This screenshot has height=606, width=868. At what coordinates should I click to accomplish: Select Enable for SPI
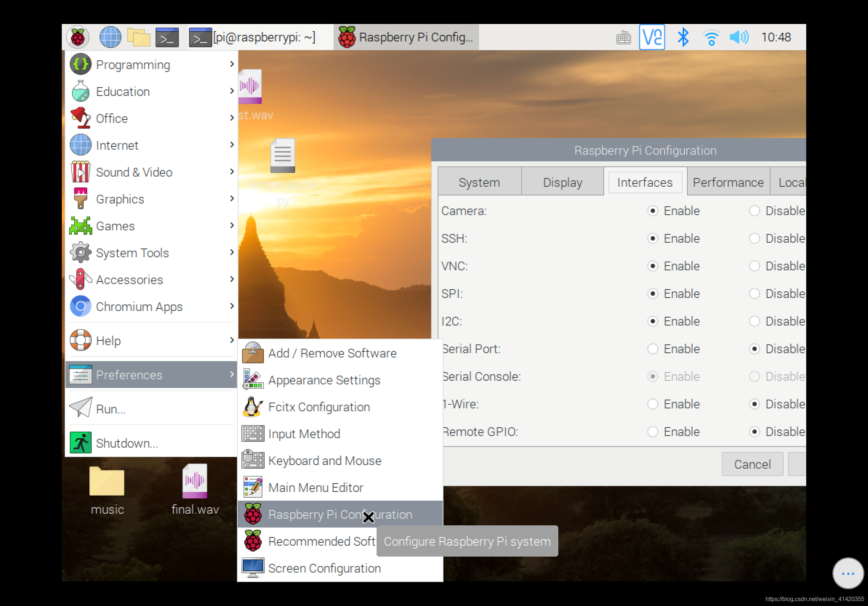(x=652, y=293)
